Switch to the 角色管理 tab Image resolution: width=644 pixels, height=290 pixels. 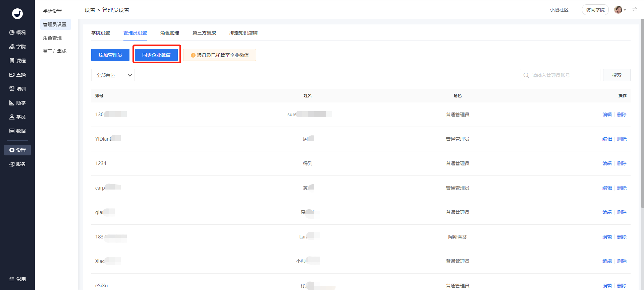click(170, 33)
